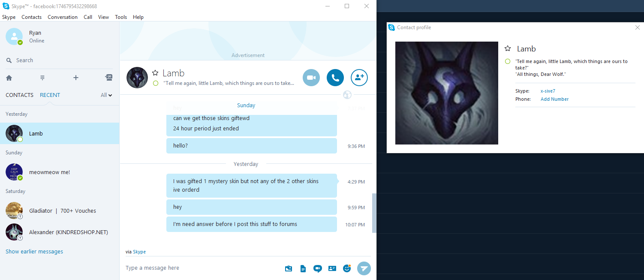Open the emoticon picker
The image size is (644, 280).
pyautogui.click(x=347, y=268)
